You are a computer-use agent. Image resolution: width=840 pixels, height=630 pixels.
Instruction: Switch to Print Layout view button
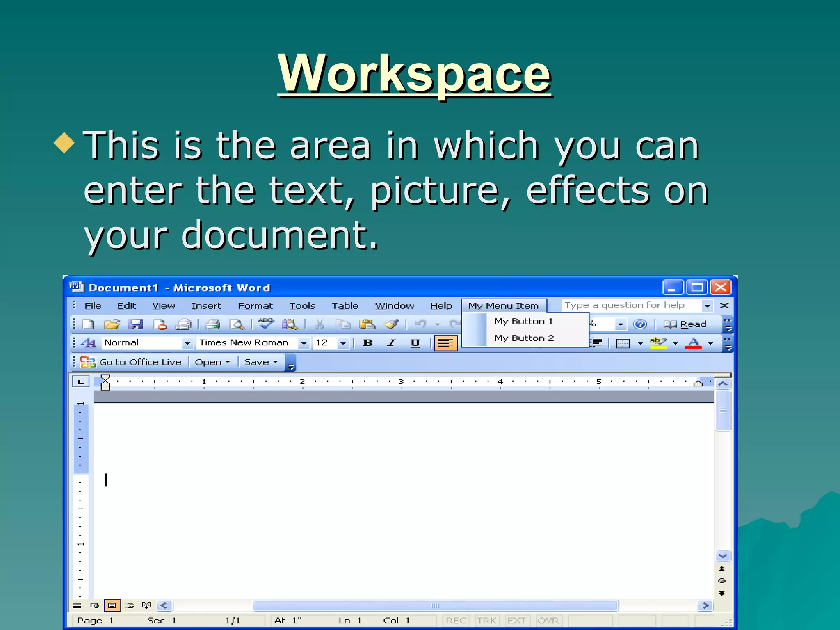pyautogui.click(x=112, y=605)
